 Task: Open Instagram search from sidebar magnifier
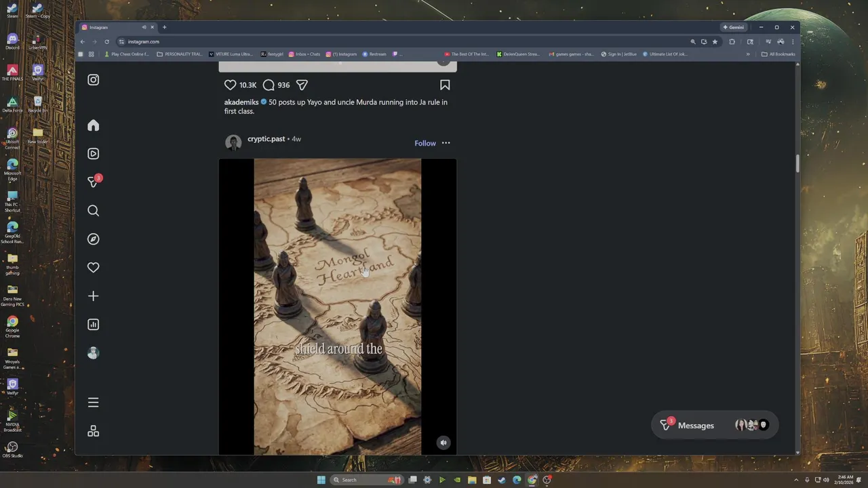pyautogui.click(x=94, y=211)
